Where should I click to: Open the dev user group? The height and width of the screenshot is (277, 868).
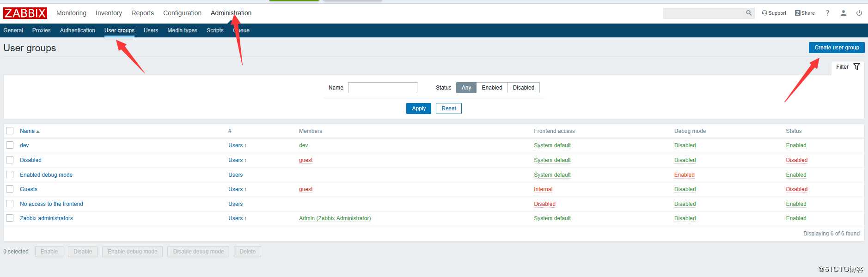pyautogui.click(x=24, y=145)
